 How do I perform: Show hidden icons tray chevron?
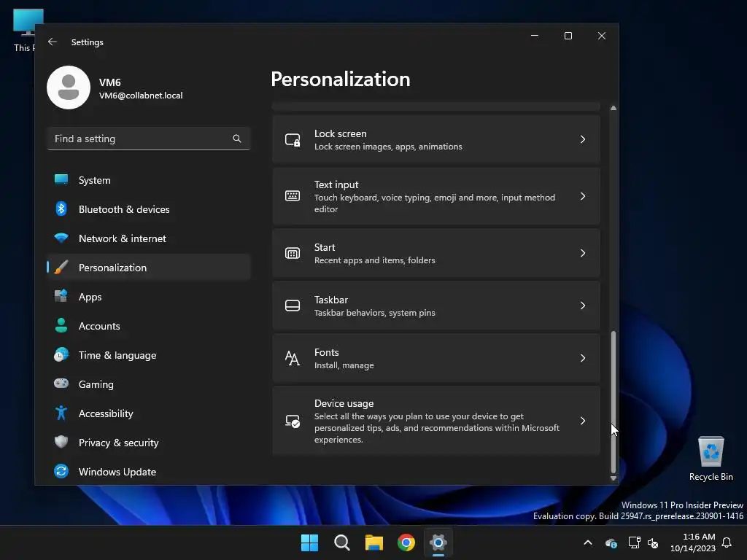588,542
